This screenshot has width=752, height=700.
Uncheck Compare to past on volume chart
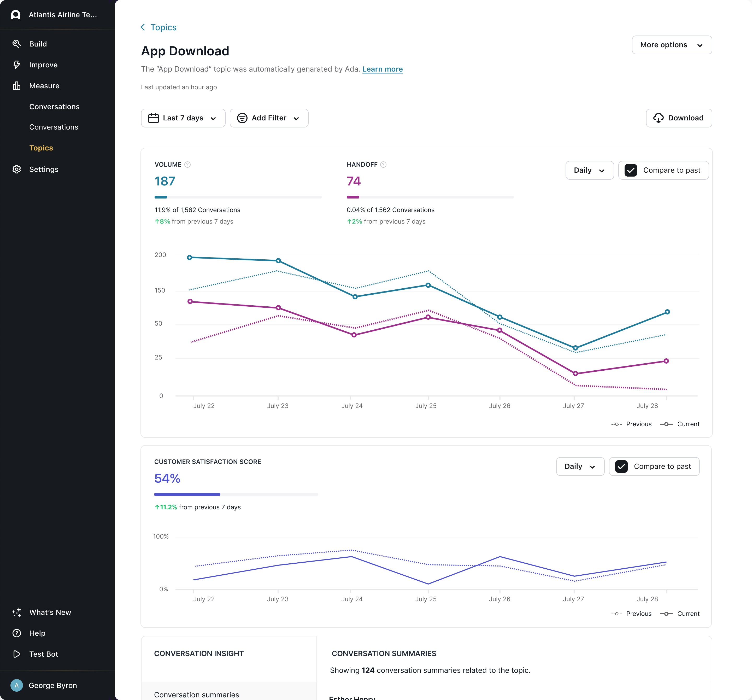pos(631,170)
